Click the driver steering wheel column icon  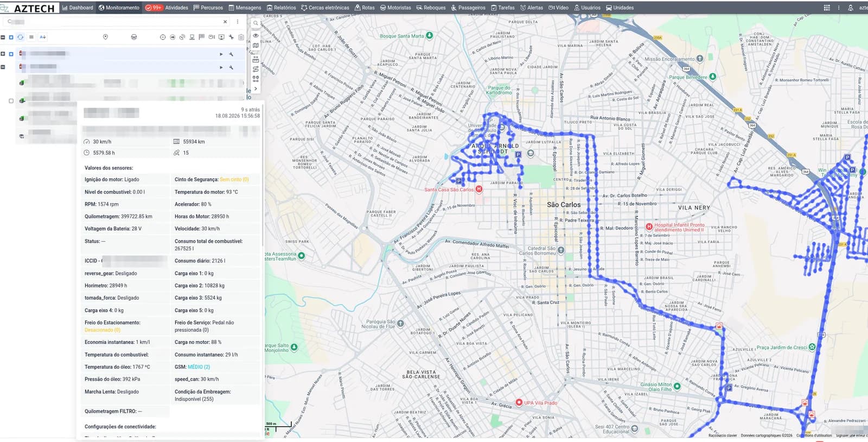133,37
